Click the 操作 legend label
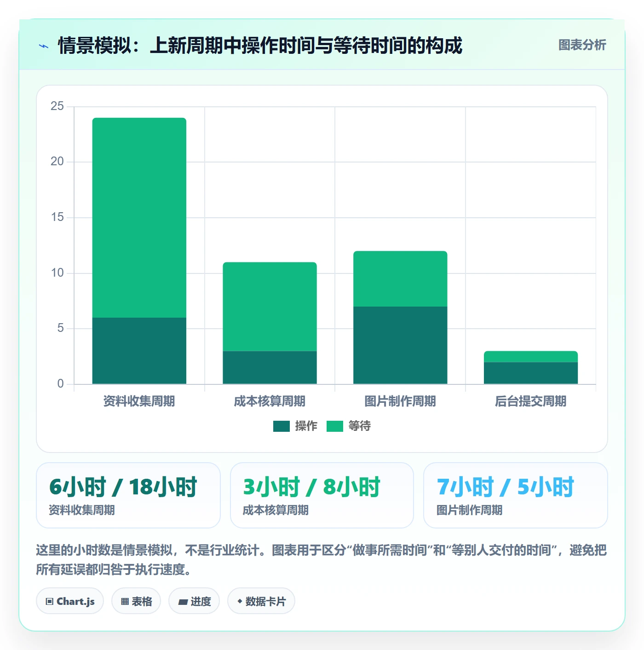644x650 pixels. pyautogui.click(x=306, y=426)
